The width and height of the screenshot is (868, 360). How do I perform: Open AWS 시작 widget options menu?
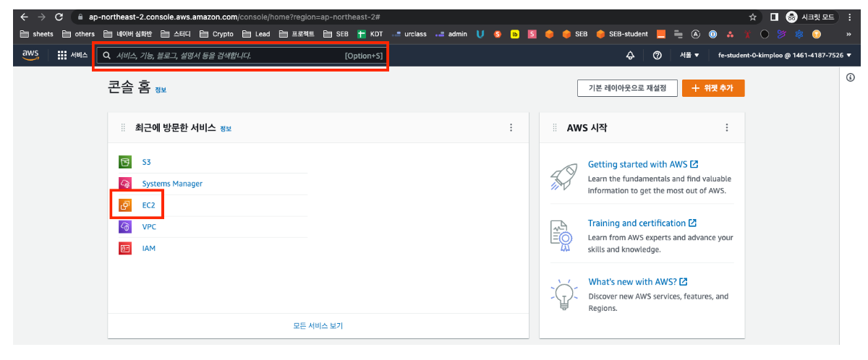click(727, 128)
